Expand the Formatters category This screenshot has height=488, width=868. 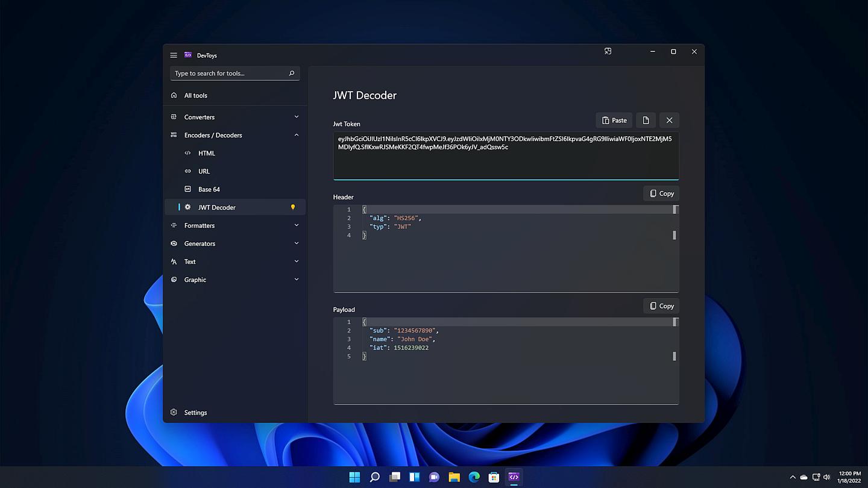pyautogui.click(x=235, y=225)
